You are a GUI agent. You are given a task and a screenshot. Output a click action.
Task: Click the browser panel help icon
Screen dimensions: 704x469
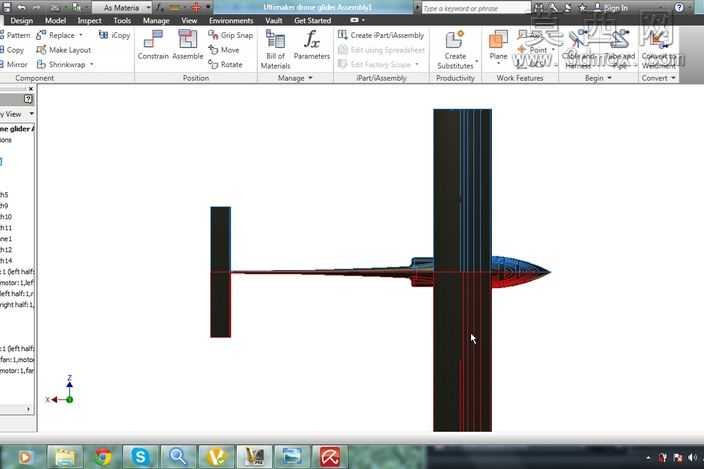[28, 99]
